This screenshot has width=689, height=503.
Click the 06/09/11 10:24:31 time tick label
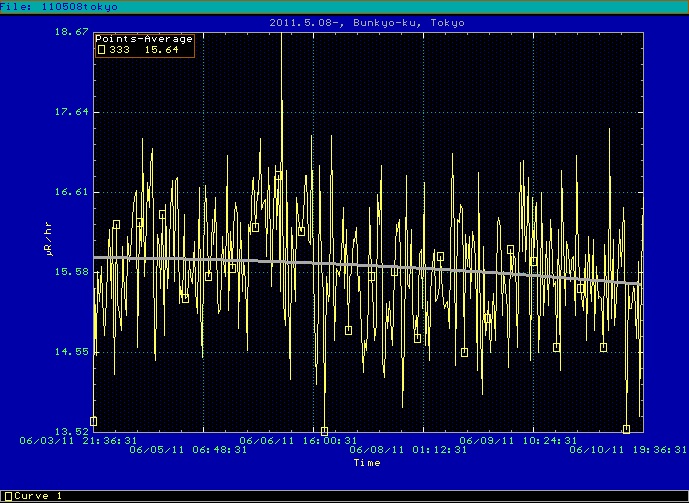tap(518, 439)
